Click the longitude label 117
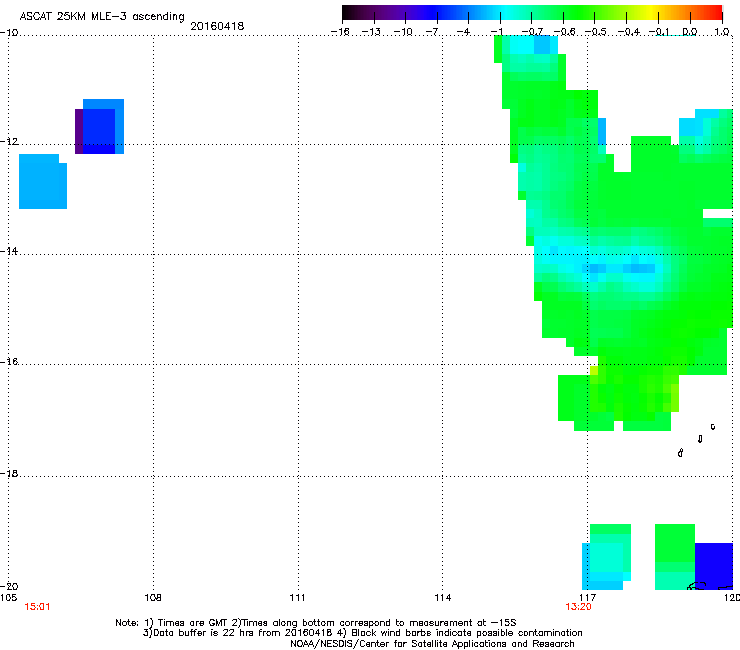 point(588,598)
